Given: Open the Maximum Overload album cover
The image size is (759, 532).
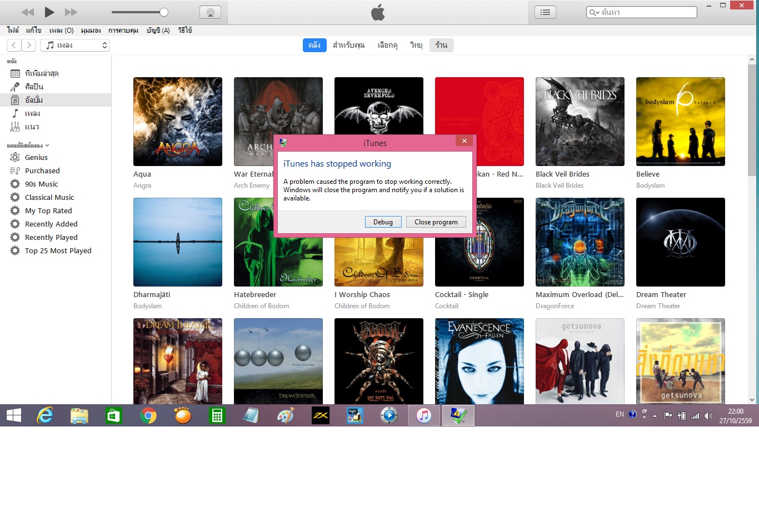Looking at the screenshot, I should (x=580, y=242).
